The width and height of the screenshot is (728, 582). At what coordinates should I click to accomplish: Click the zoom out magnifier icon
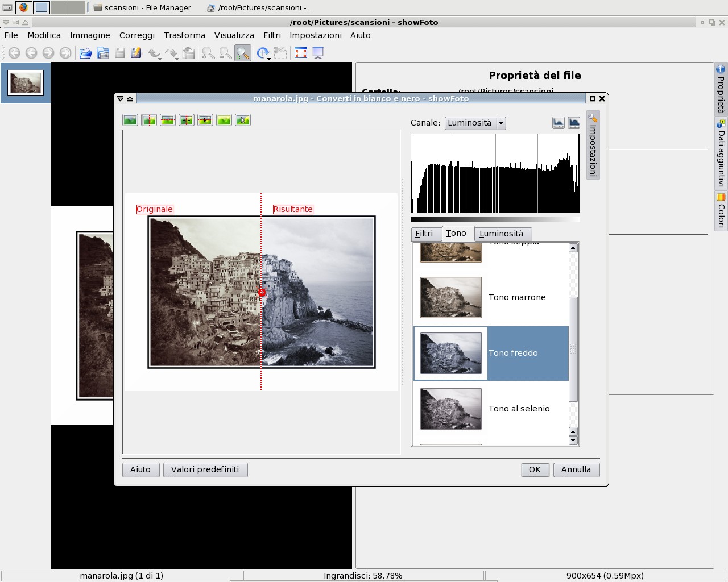point(226,53)
